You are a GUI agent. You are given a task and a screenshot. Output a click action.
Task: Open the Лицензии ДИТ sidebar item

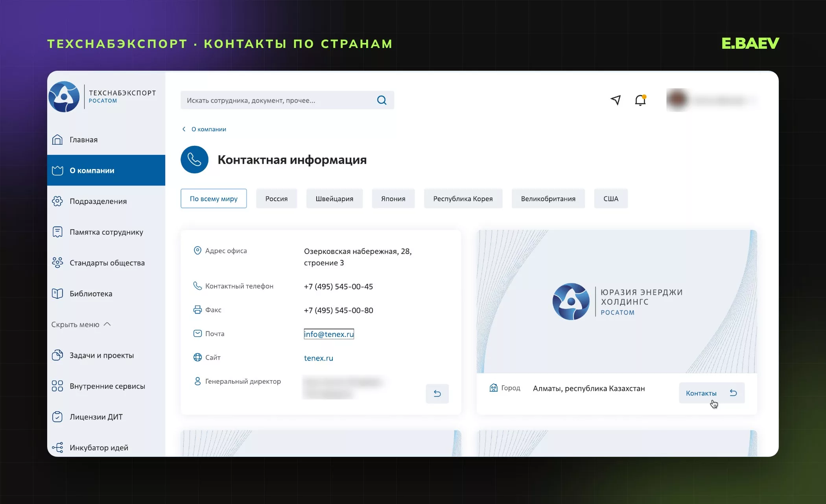click(x=106, y=417)
